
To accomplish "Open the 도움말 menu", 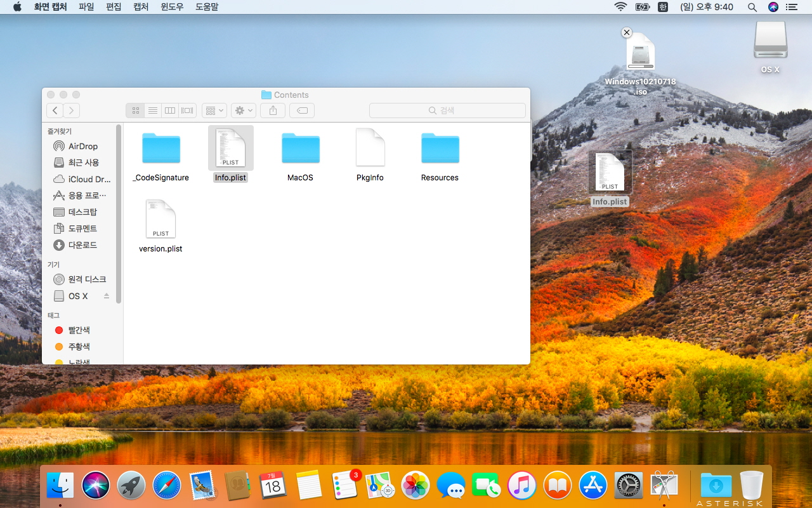I will (207, 7).
